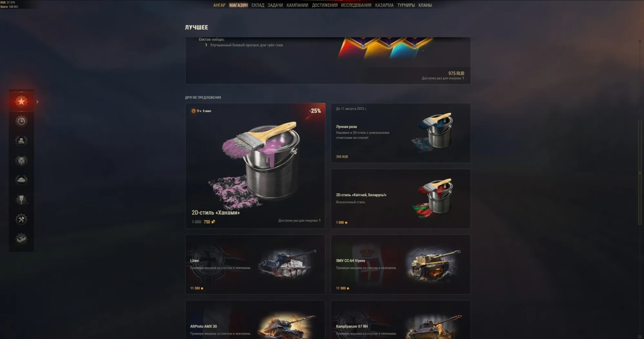
Task: Go to the КАЗАРМА tab
Action: (384, 5)
